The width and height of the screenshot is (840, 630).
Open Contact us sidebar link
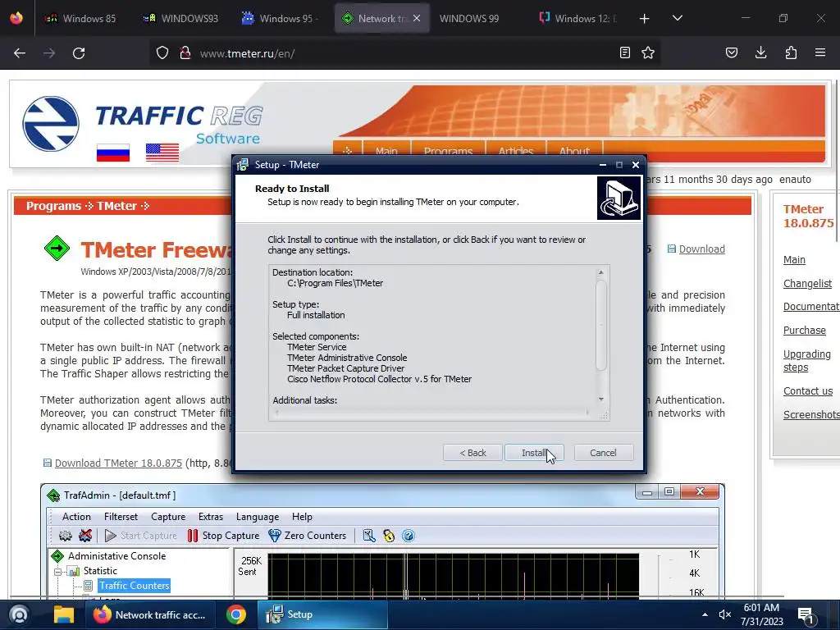coord(808,391)
